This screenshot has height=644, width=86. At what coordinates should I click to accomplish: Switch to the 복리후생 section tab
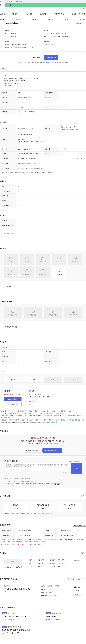[x=50, y=19]
